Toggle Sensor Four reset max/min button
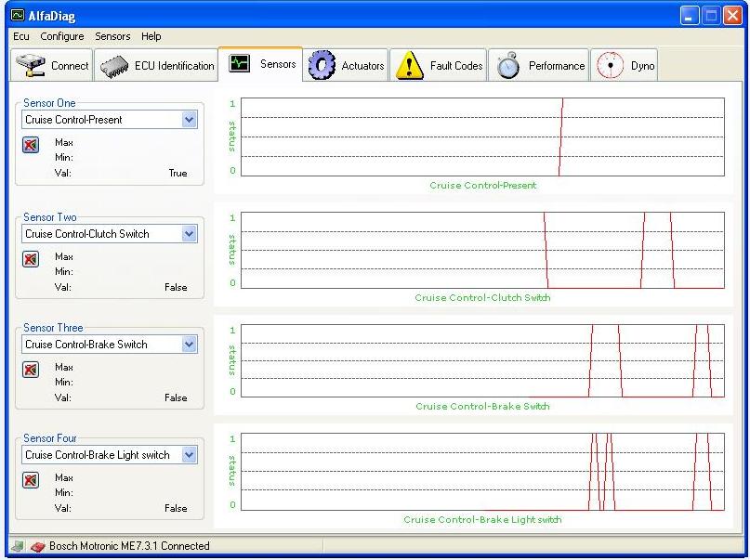 tap(32, 480)
